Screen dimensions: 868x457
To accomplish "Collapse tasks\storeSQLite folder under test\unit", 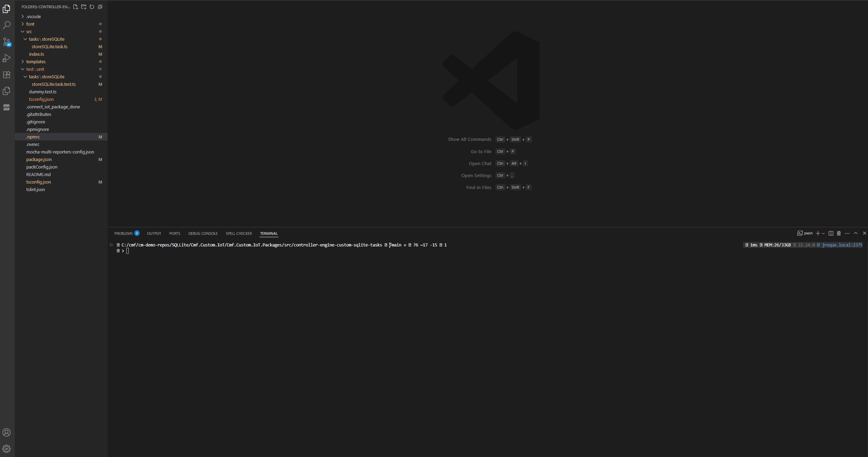I will coord(61,77).
